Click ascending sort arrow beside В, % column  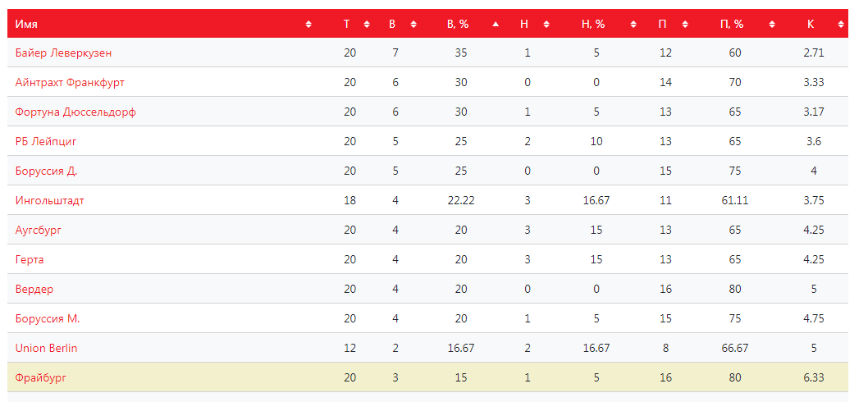(x=496, y=25)
